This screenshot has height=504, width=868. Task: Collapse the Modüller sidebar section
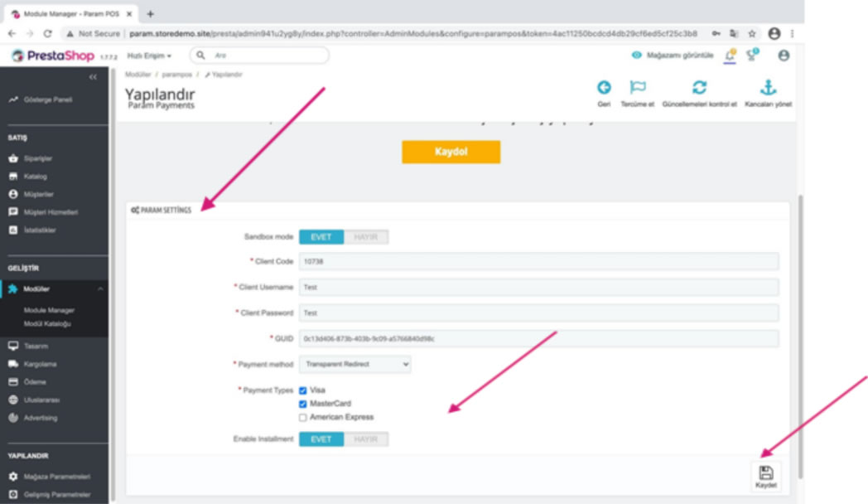tap(100, 289)
